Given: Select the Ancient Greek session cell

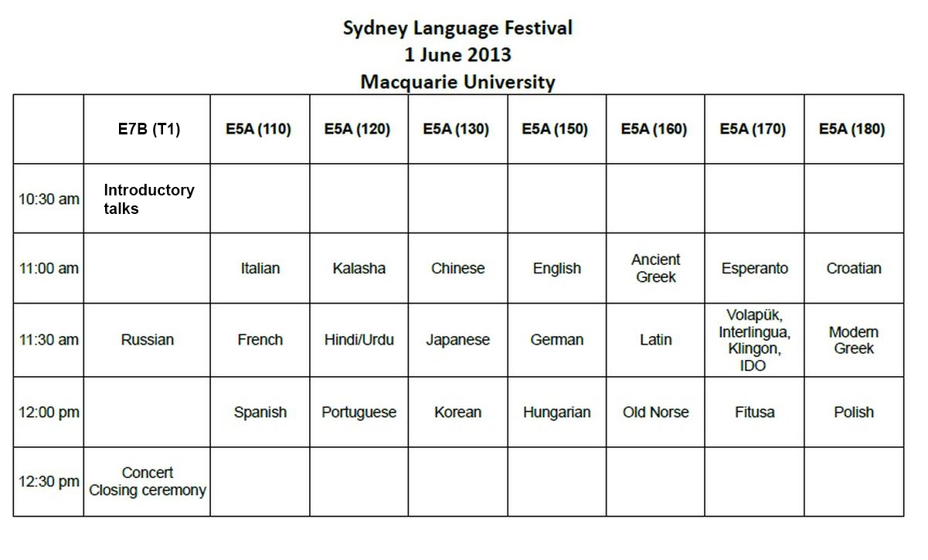Looking at the screenshot, I should (x=655, y=268).
